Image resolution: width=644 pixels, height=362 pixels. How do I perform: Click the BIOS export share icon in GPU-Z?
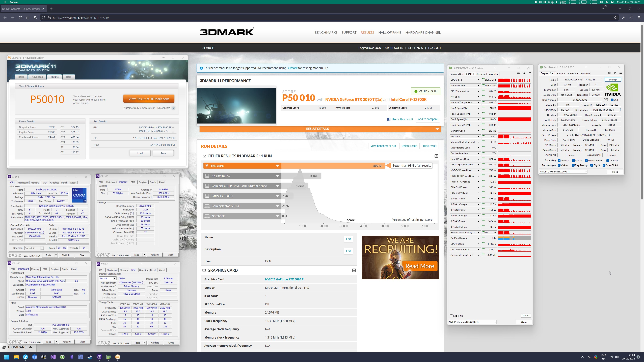606,100
